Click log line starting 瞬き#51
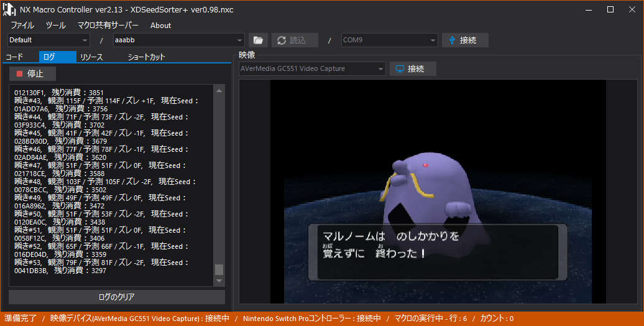The width and height of the screenshot is (644, 326). (100, 230)
